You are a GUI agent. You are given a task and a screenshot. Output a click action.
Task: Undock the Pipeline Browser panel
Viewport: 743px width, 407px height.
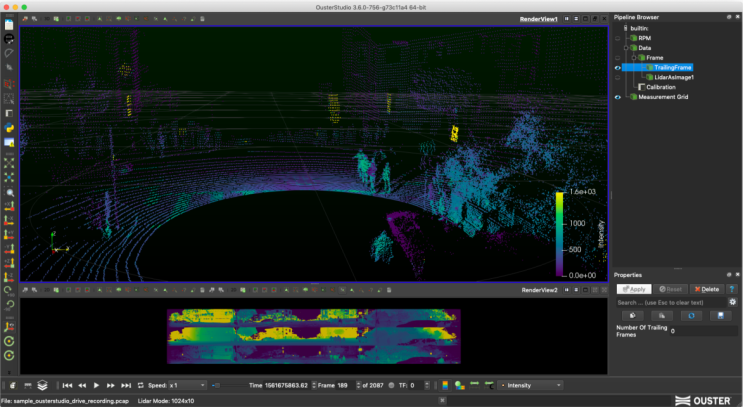pyautogui.click(x=729, y=17)
